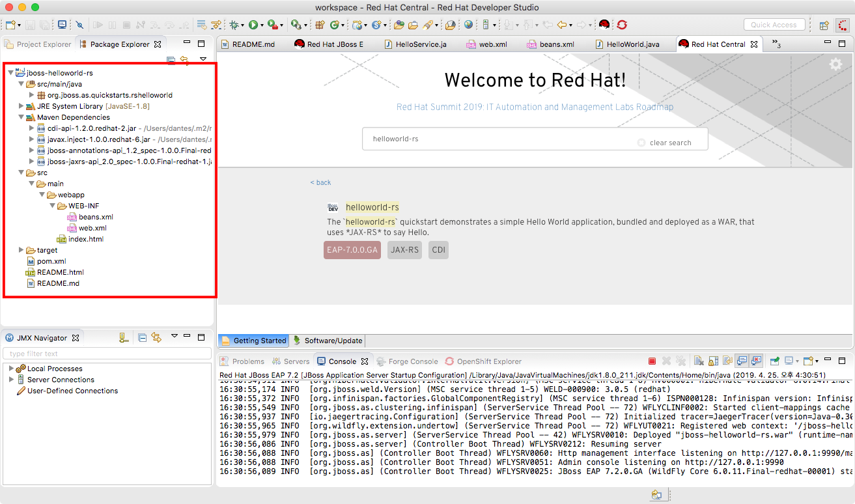Image resolution: width=855 pixels, height=504 pixels.
Task: Click the New Java Class icon
Action: (334, 25)
